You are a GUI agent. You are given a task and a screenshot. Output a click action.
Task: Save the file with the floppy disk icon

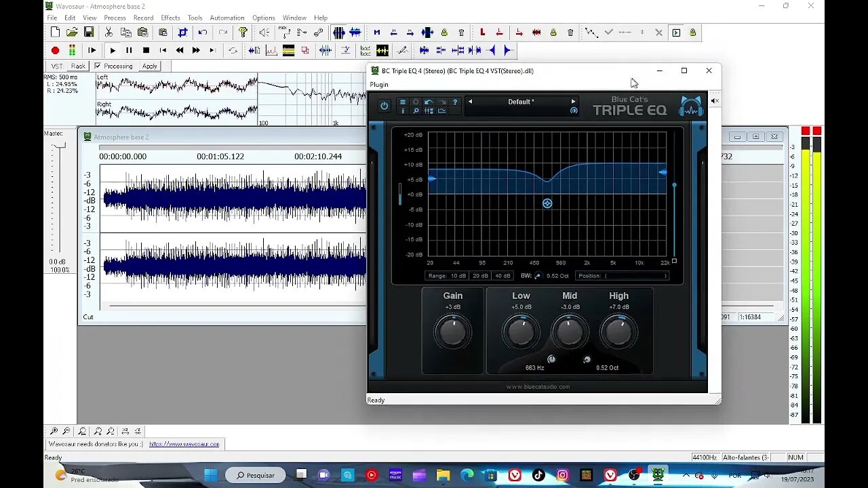[89, 32]
